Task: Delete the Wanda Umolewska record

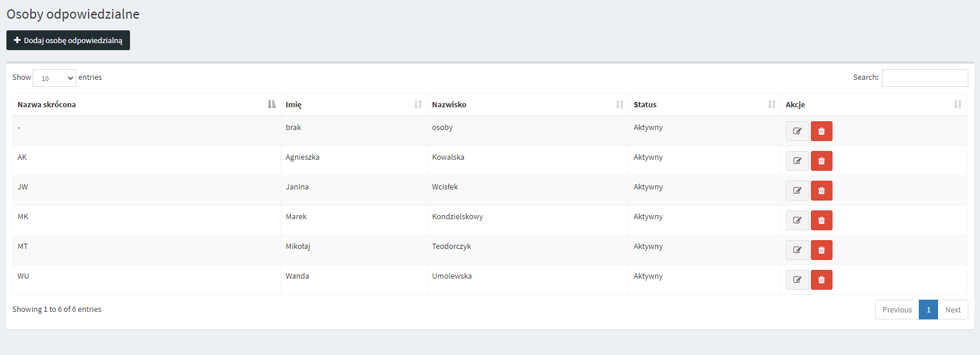Action: [x=821, y=280]
